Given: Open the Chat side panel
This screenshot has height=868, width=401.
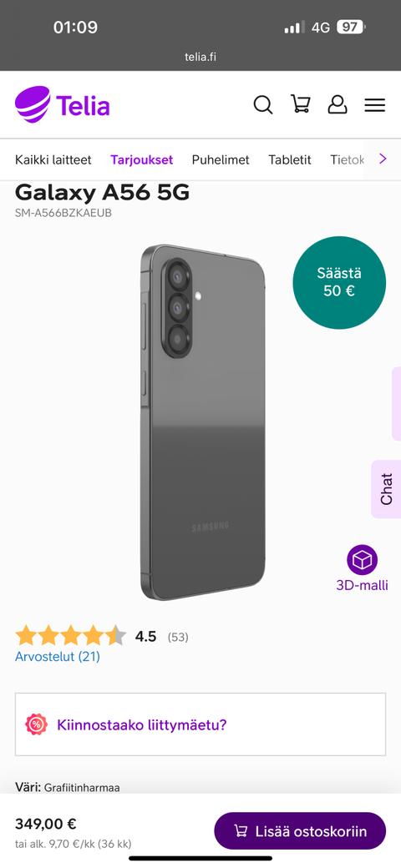Looking at the screenshot, I should click(386, 489).
